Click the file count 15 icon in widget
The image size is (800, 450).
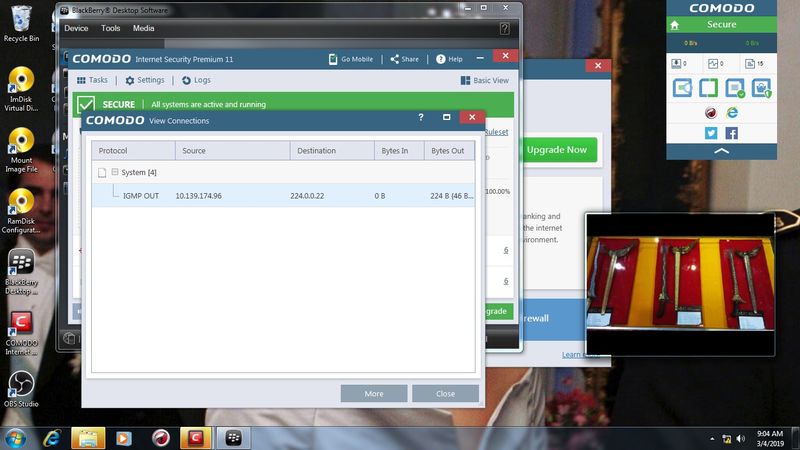tap(754, 63)
